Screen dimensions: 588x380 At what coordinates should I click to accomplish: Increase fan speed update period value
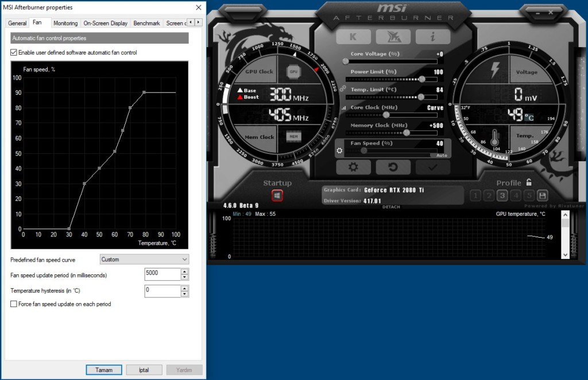click(x=184, y=272)
